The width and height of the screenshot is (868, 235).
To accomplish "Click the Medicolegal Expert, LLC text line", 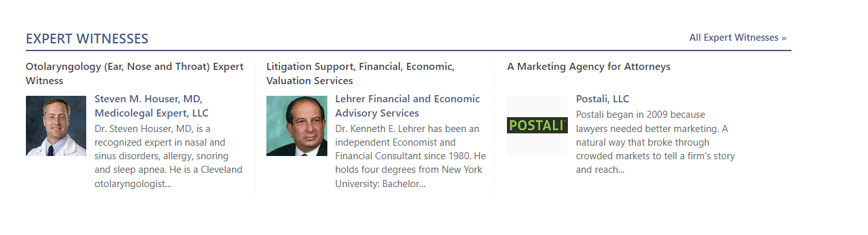I will 152,113.
